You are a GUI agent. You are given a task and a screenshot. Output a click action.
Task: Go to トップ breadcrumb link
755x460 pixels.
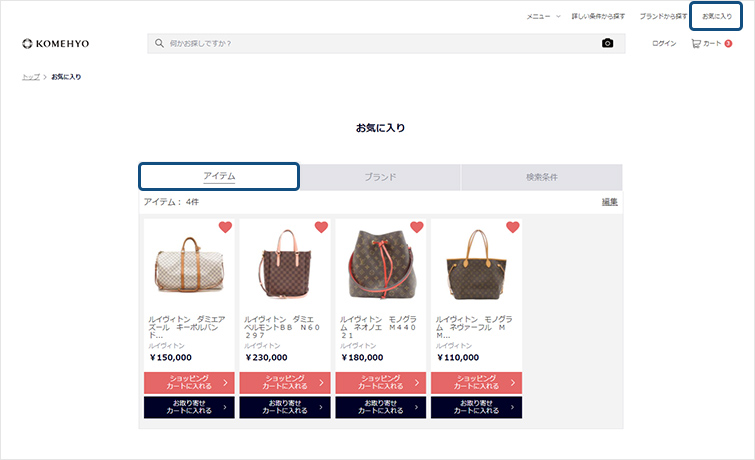31,77
